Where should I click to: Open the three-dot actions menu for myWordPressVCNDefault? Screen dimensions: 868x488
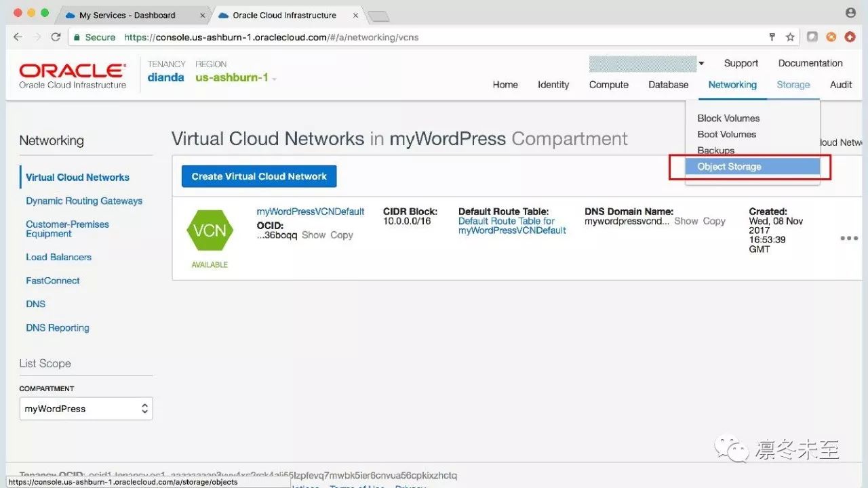pyautogui.click(x=849, y=239)
